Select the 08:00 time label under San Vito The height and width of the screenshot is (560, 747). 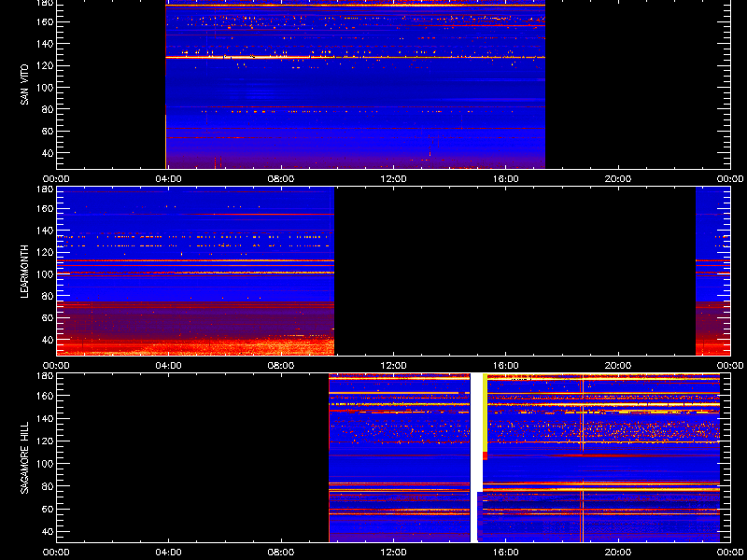[281, 179]
